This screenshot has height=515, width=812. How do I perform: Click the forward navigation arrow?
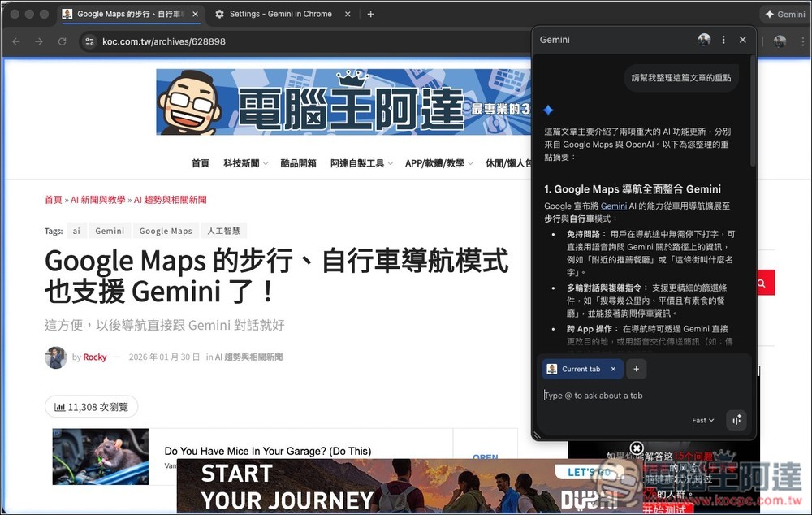(39, 41)
